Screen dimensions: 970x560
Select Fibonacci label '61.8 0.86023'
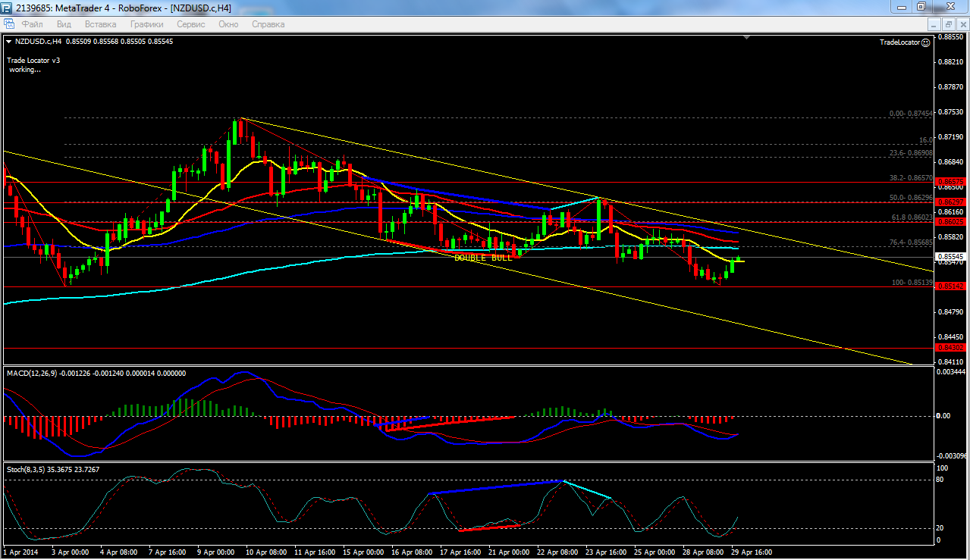911,217
